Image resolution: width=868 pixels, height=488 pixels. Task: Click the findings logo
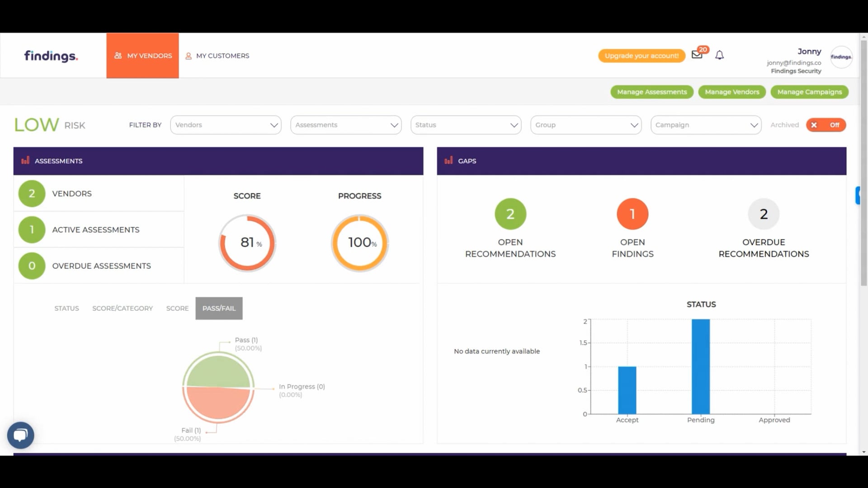[x=51, y=56]
